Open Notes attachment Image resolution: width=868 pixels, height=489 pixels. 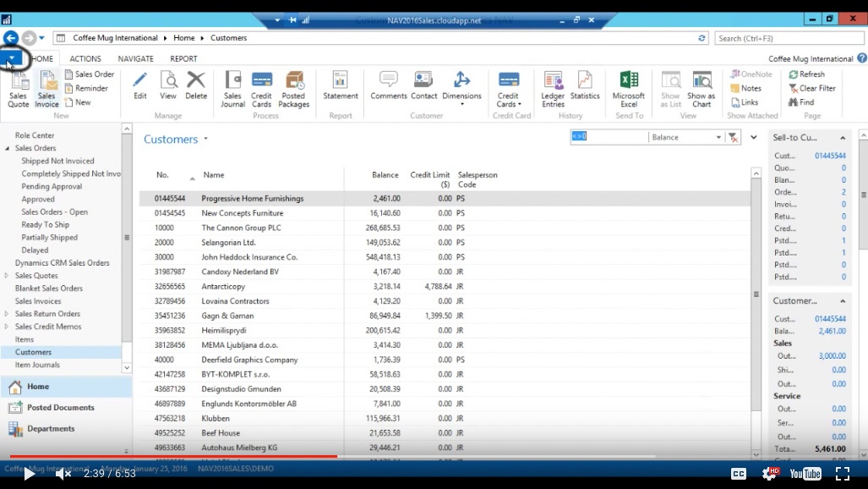[745, 88]
